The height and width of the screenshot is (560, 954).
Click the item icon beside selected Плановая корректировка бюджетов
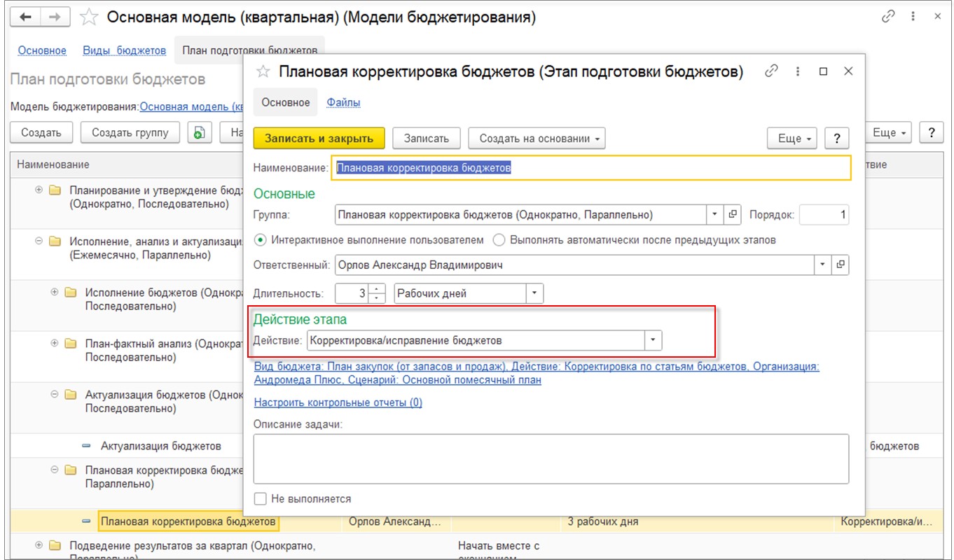coord(86,521)
